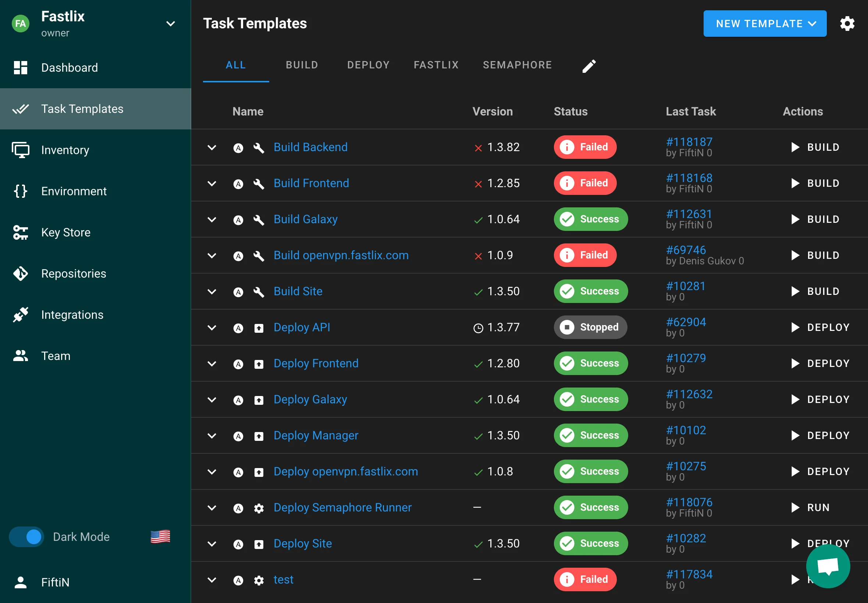Open the Integrations sidebar item
The width and height of the screenshot is (868, 603).
point(72,315)
